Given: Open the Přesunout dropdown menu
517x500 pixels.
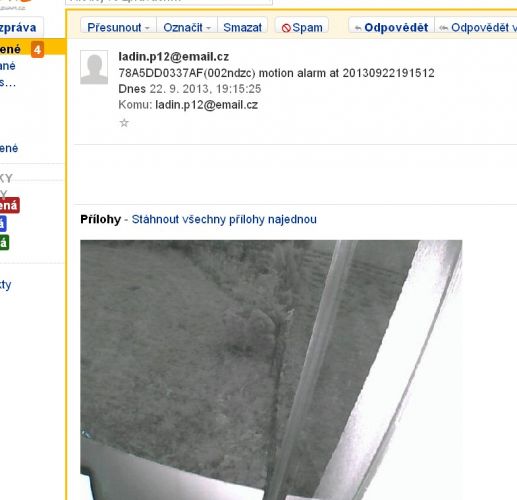Looking at the screenshot, I should click(x=118, y=27).
